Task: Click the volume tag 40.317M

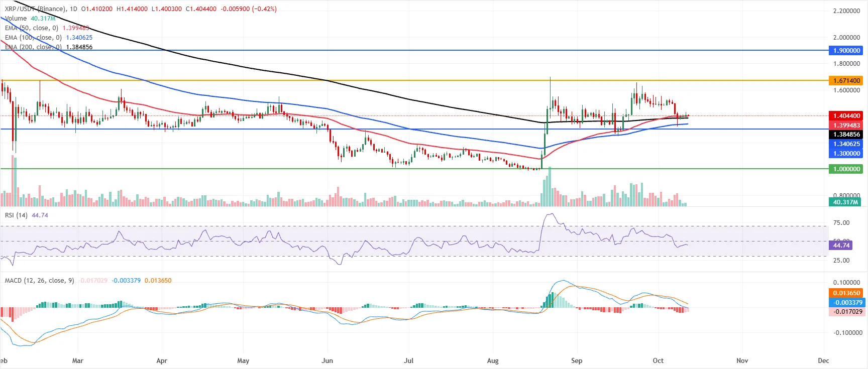Action: point(845,202)
